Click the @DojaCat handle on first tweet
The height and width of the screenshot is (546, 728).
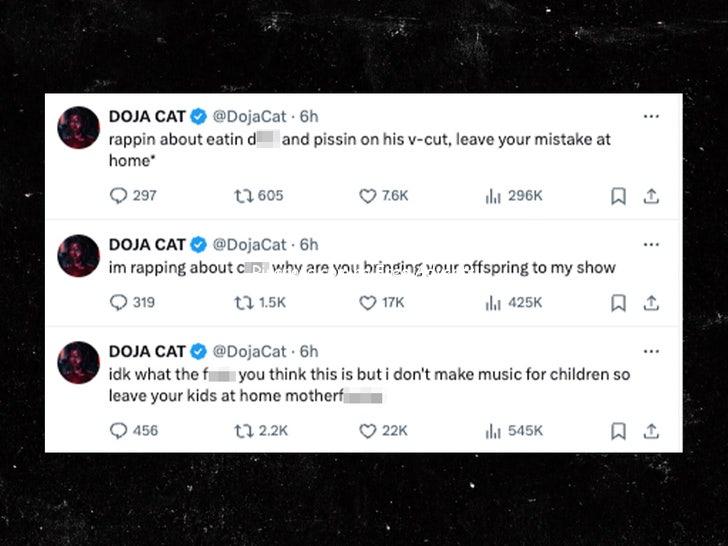(x=252, y=116)
